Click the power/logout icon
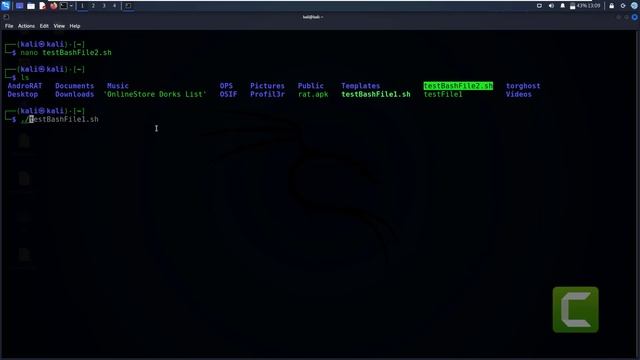The width and height of the screenshot is (640, 360). (x=623, y=6)
